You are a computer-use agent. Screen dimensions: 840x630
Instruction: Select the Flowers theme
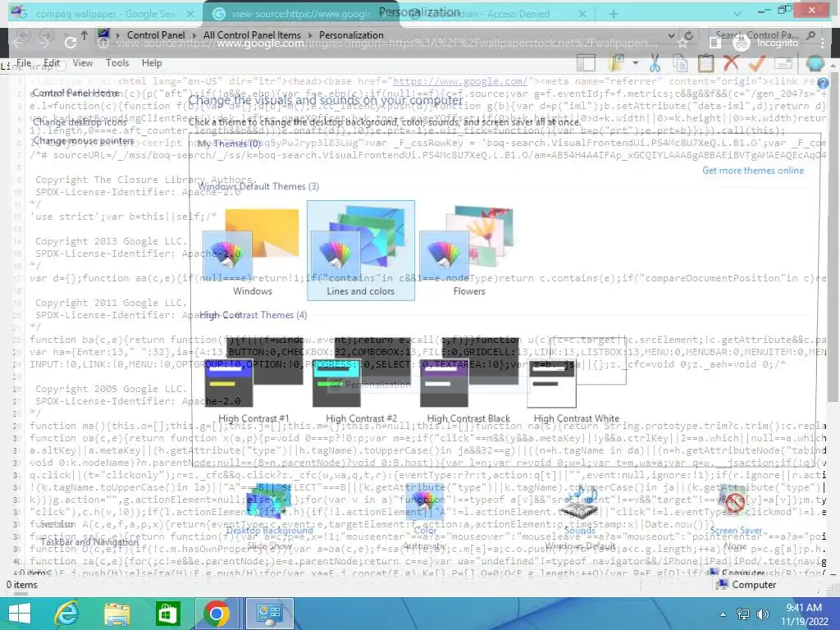point(468,251)
